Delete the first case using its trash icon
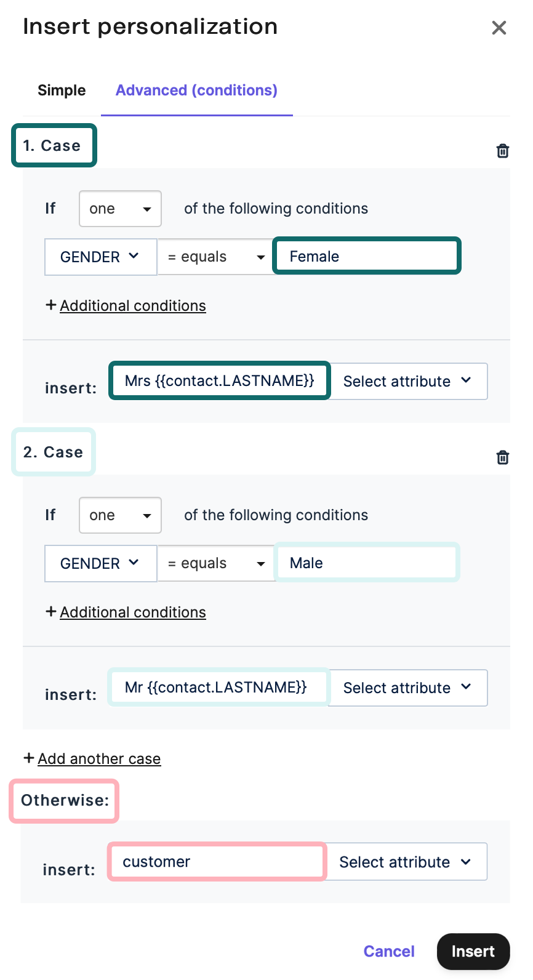This screenshot has width=533, height=980. [x=503, y=150]
